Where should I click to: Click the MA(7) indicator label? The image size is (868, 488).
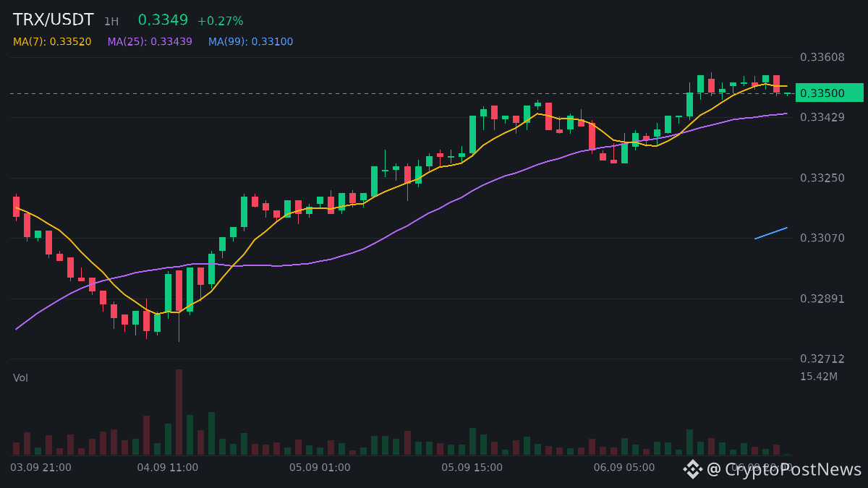point(52,42)
